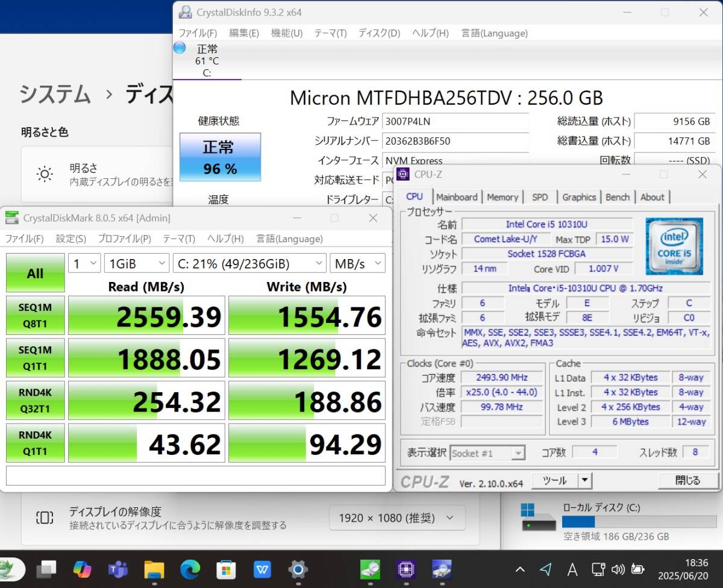723x588 pixels.
Task: Click CrystalDiskMark title bar app icon
Action: [x=12, y=218]
